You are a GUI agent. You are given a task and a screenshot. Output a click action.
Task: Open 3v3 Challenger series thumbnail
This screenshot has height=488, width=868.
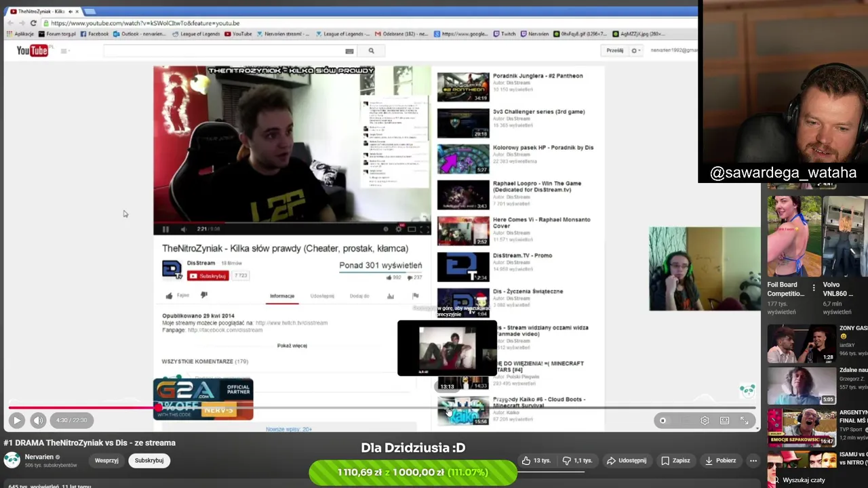pos(463,123)
